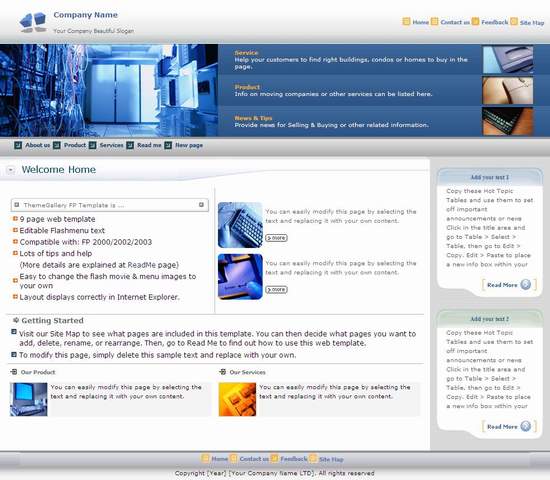Open the Contact us link in header
Screen dimensions: 550x480
pos(455,22)
